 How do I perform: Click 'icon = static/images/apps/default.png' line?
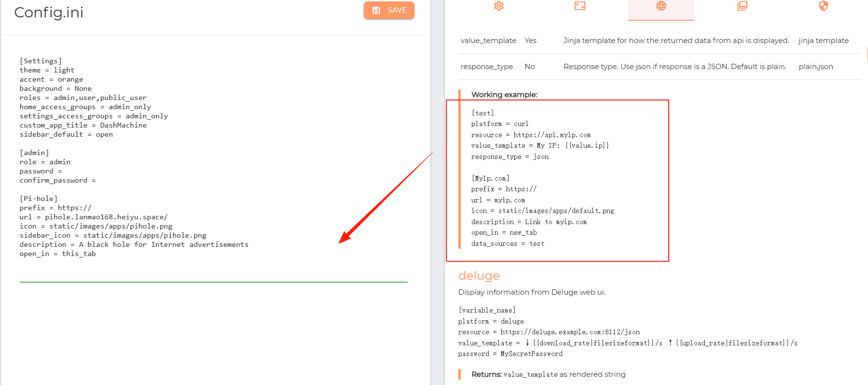pos(543,211)
